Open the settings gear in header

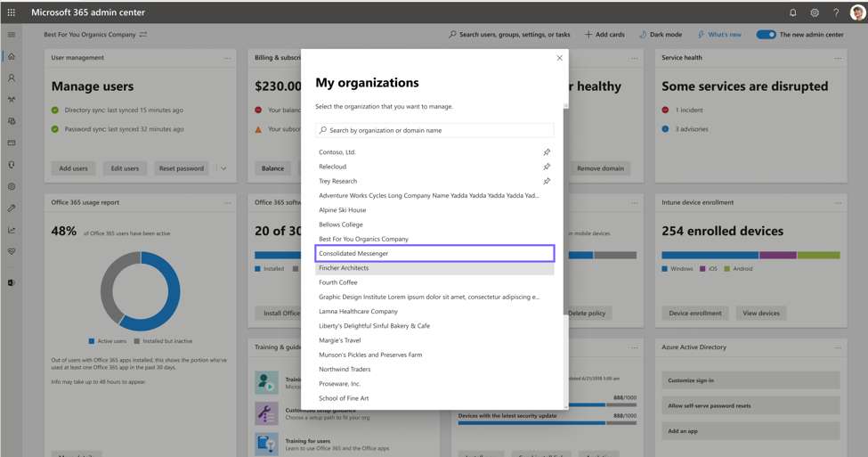click(x=815, y=12)
